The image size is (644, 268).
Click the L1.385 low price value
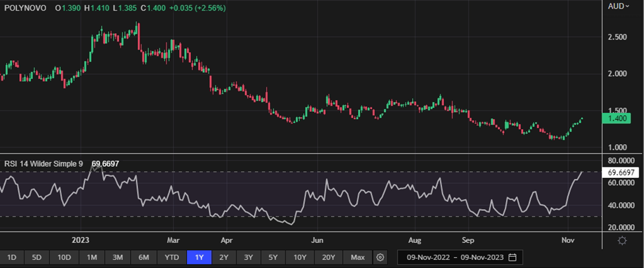[x=125, y=8]
